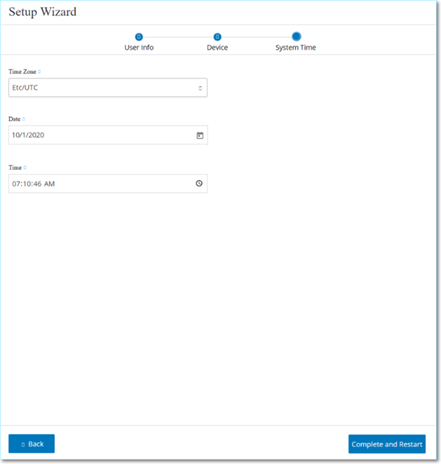Open the clock picker icon in Time field
The width and height of the screenshot is (441, 464).
[x=199, y=183]
